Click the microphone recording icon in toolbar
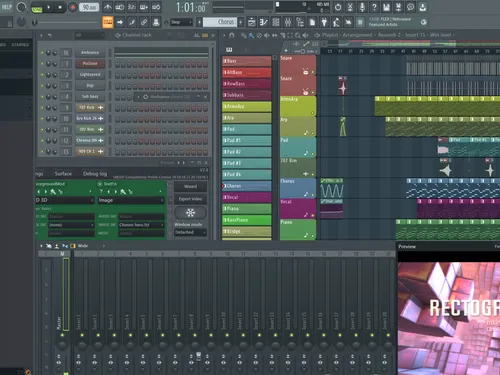The image size is (500, 375). (x=362, y=7)
